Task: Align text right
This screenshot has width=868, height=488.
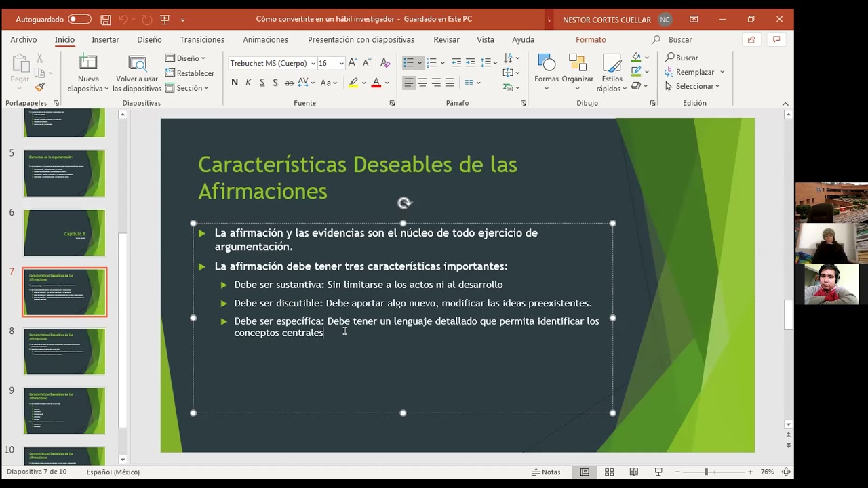Action: (x=436, y=83)
